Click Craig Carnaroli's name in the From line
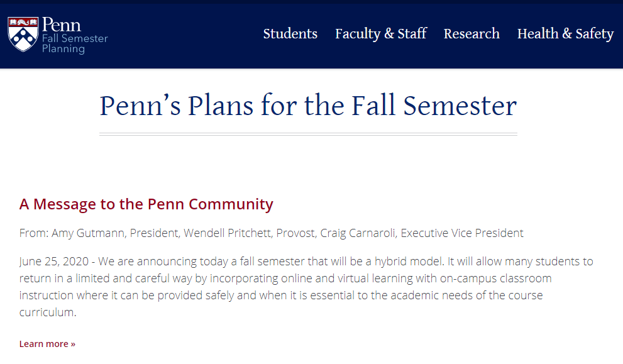This screenshot has width=623, height=364. click(x=357, y=233)
